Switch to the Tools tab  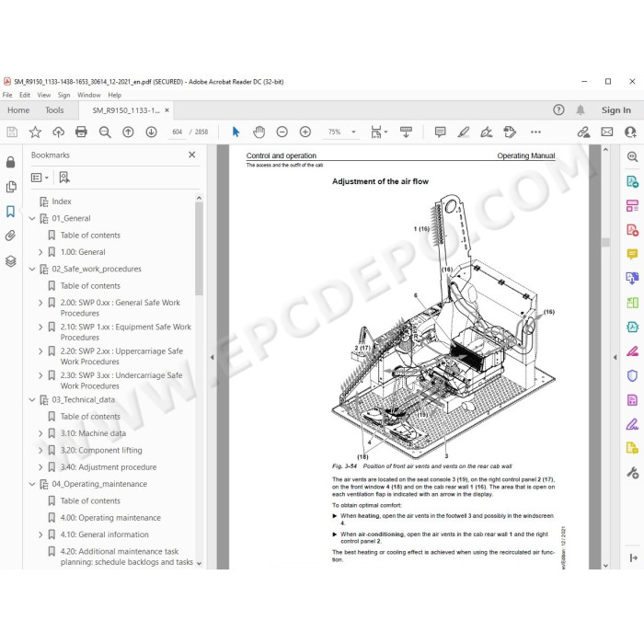click(x=54, y=110)
